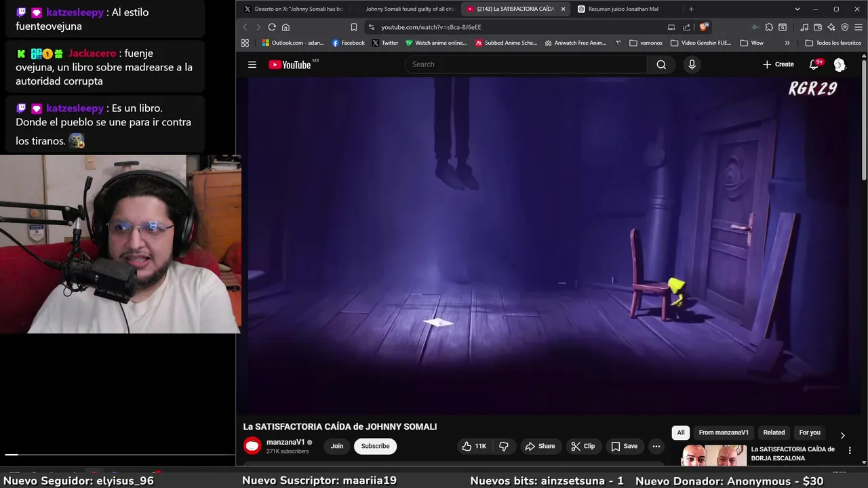Select the Related filter chip
Viewport: 868px width, 488px height.
(774, 432)
